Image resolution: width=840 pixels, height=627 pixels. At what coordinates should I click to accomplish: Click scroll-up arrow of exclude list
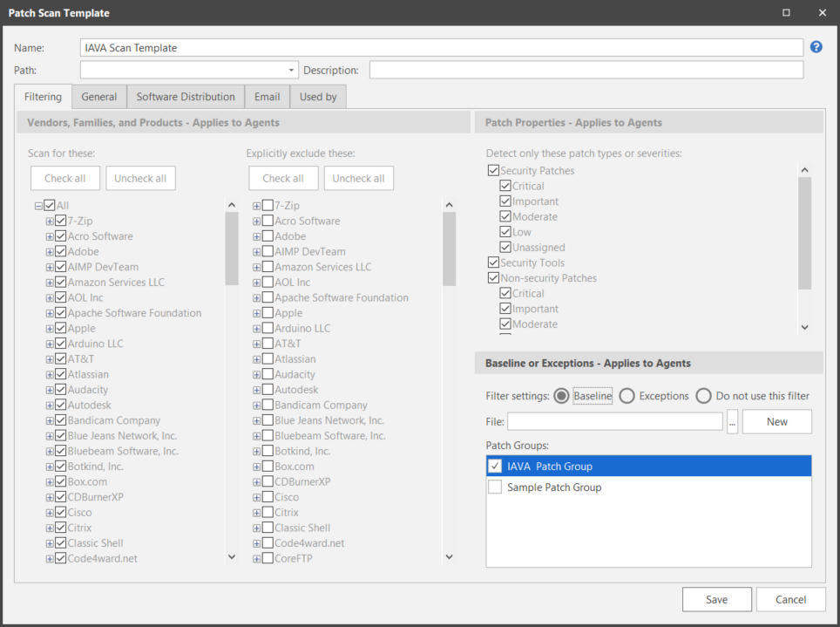450,205
